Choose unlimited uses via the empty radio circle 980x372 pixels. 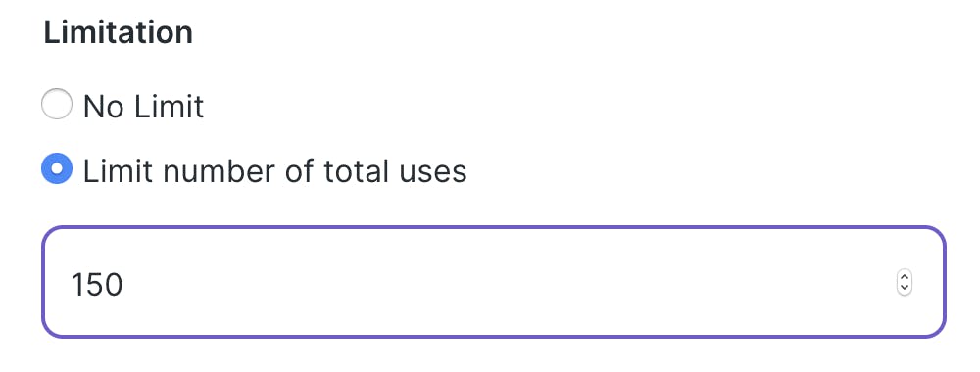[x=57, y=104]
